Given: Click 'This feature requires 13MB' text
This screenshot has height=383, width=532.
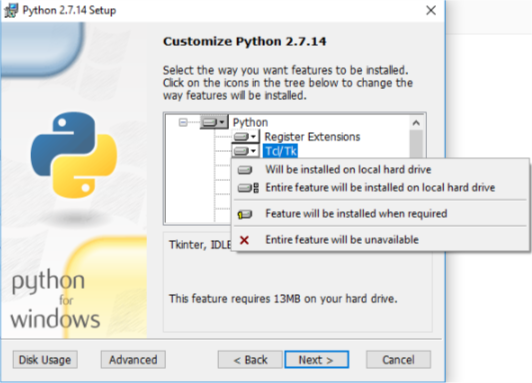Looking at the screenshot, I should 283,299.
